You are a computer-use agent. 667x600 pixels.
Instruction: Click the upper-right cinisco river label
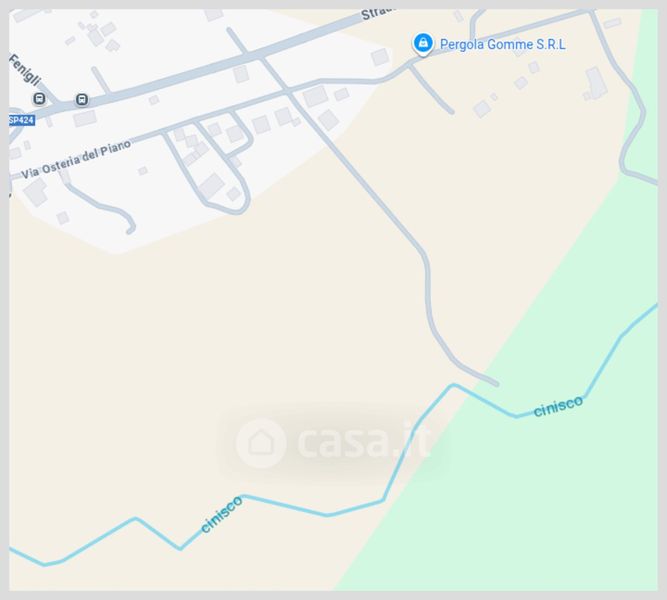[x=558, y=406]
